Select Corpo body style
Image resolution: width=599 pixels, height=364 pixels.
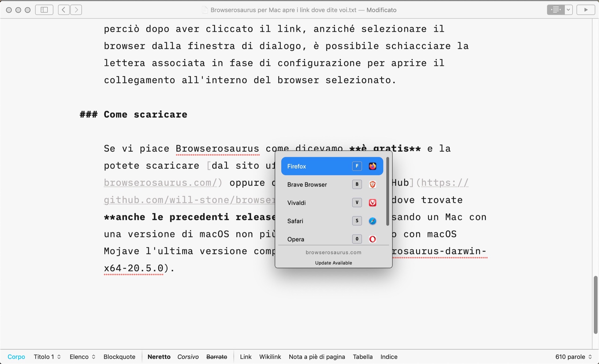[16, 357]
